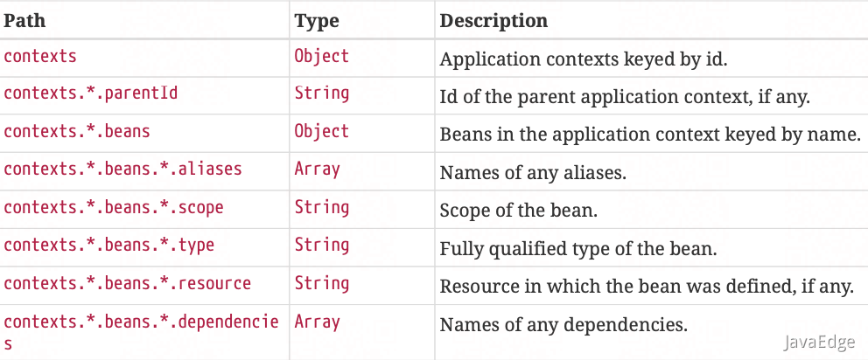
Task: Click the Type column header
Action: pyautogui.click(x=316, y=20)
